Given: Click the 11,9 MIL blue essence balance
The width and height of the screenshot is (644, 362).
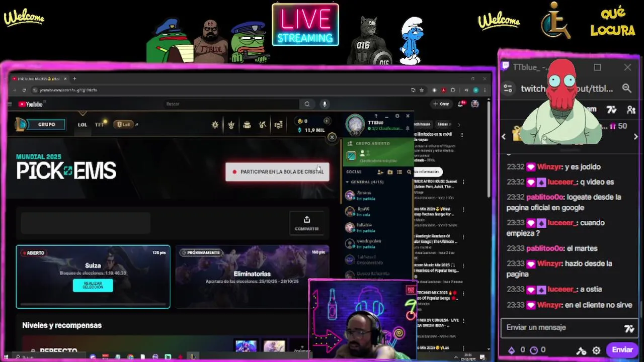Looking at the screenshot, I should pyautogui.click(x=312, y=130).
